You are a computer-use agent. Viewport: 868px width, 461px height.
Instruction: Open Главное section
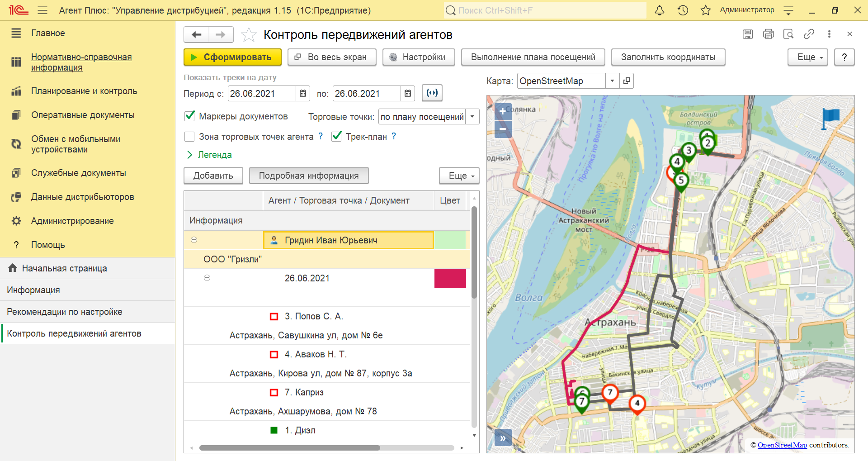[x=48, y=33]
